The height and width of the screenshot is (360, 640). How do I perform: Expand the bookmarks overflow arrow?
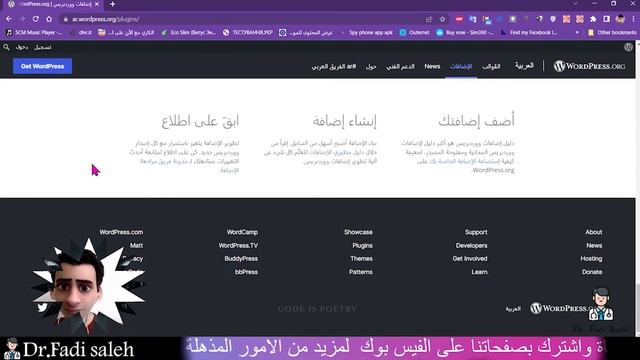click(577, 32)
